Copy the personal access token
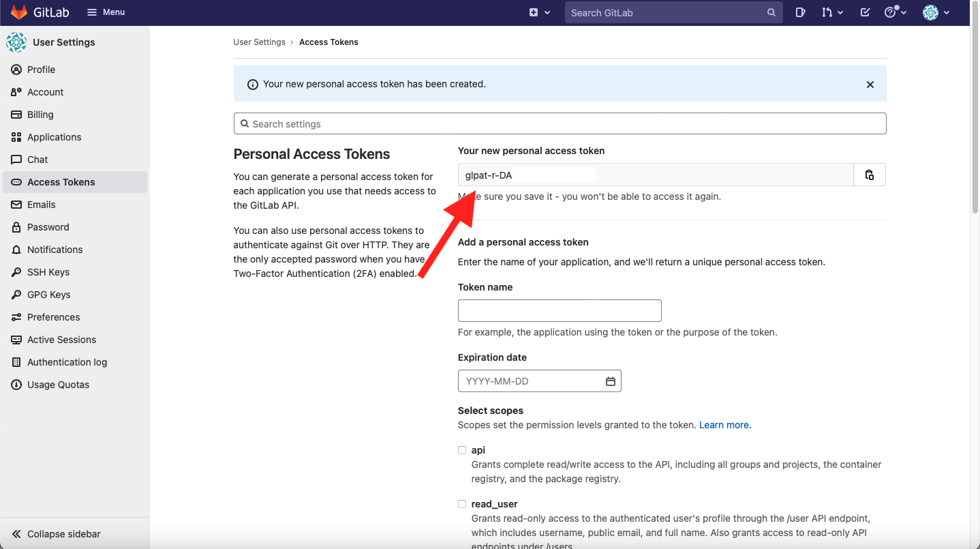 point(870,175)
